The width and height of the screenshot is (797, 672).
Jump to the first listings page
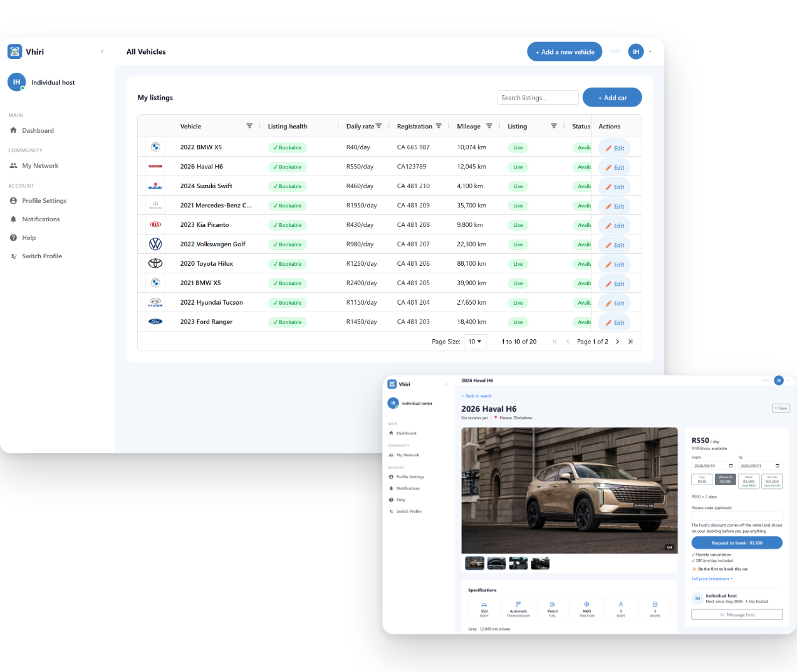point(555,342)
